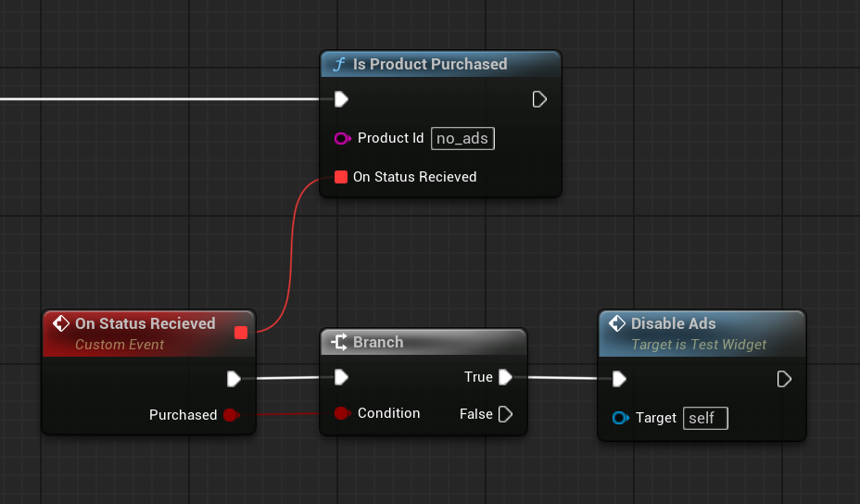Click the self value box next to Target
860x504 pixels.
pyautogui.click(x=705, y=418)
